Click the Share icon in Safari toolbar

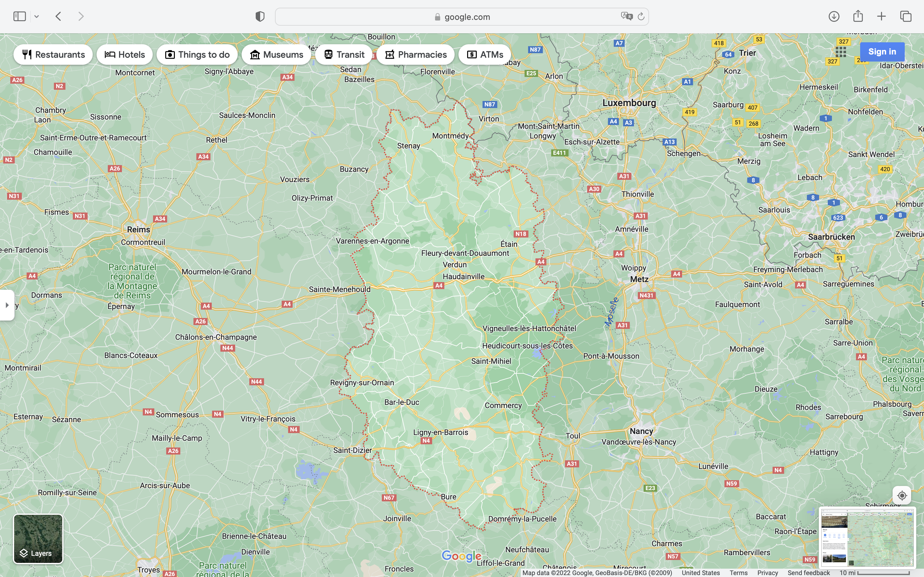858,16
